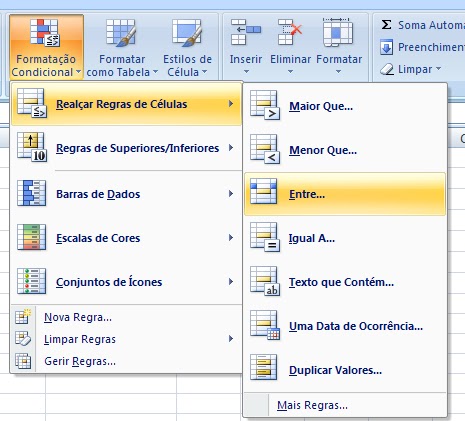Click the Soma Automática sigma icon

point(386,24)
